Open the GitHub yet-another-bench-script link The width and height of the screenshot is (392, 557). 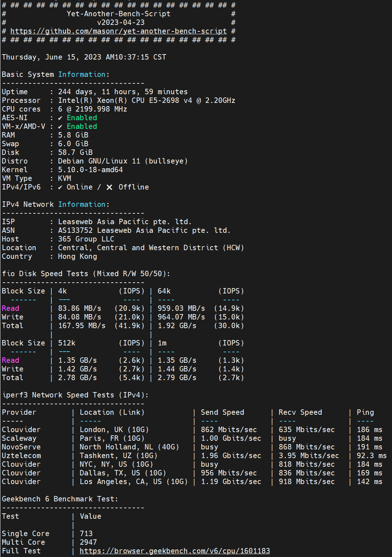pyautogui.click(x=118, y=31)
